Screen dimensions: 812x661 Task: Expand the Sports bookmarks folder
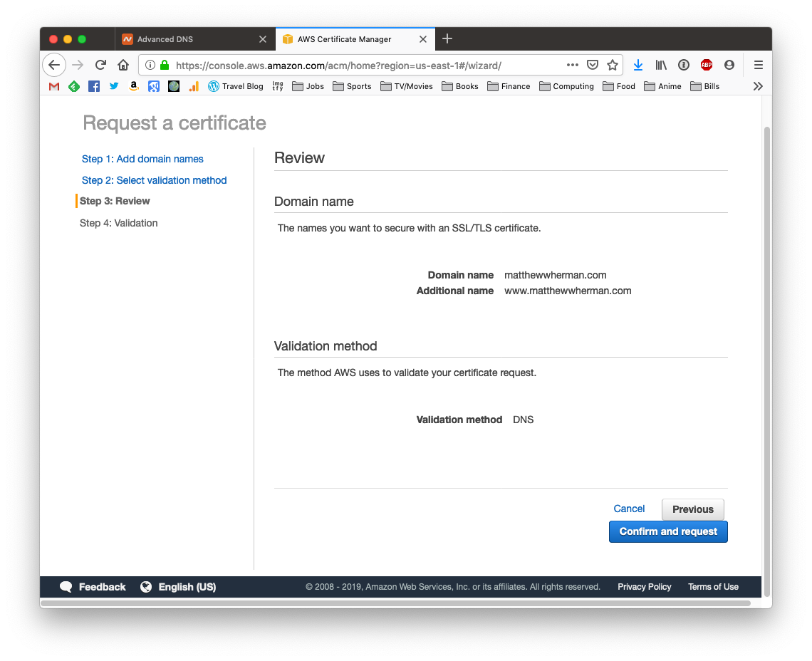click(352, 86)
